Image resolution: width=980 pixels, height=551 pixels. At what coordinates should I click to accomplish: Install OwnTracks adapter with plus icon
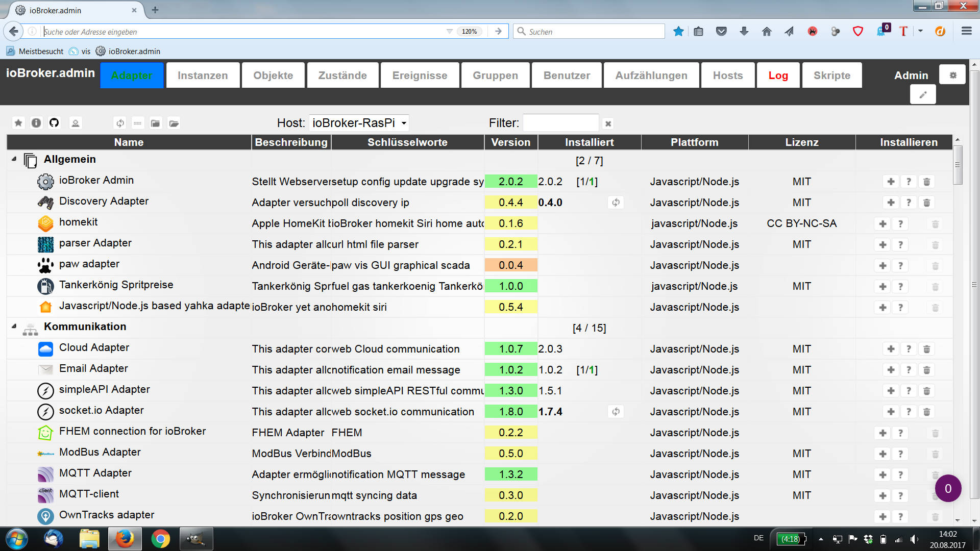(883, 516)
